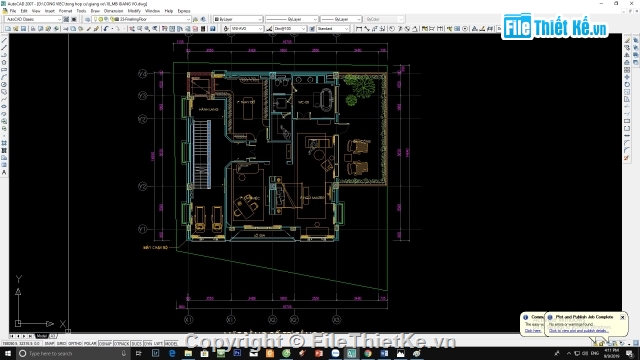Click the New drawing icon
The width and height of the screenshot is (640, 360).
(8, 29)
